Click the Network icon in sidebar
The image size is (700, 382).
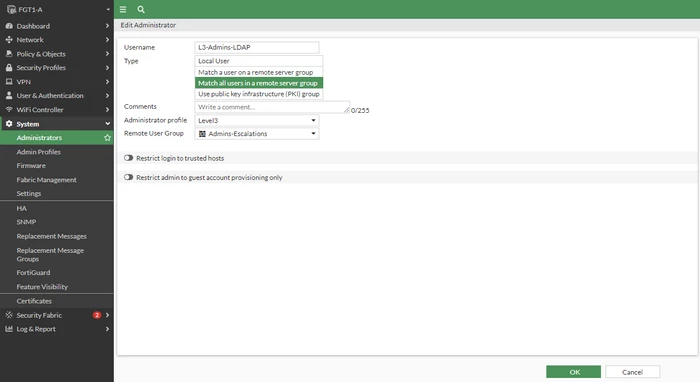[x=9, y=40]
